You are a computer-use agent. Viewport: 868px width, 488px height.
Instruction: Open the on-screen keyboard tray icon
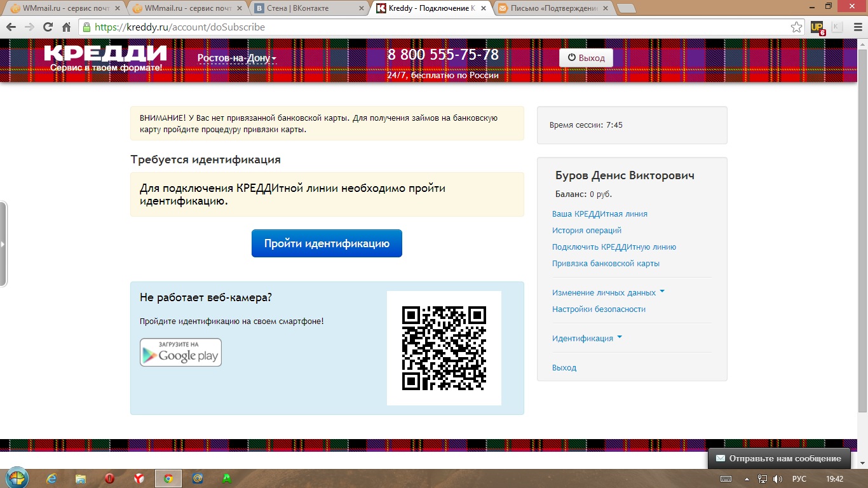[726, 478]
